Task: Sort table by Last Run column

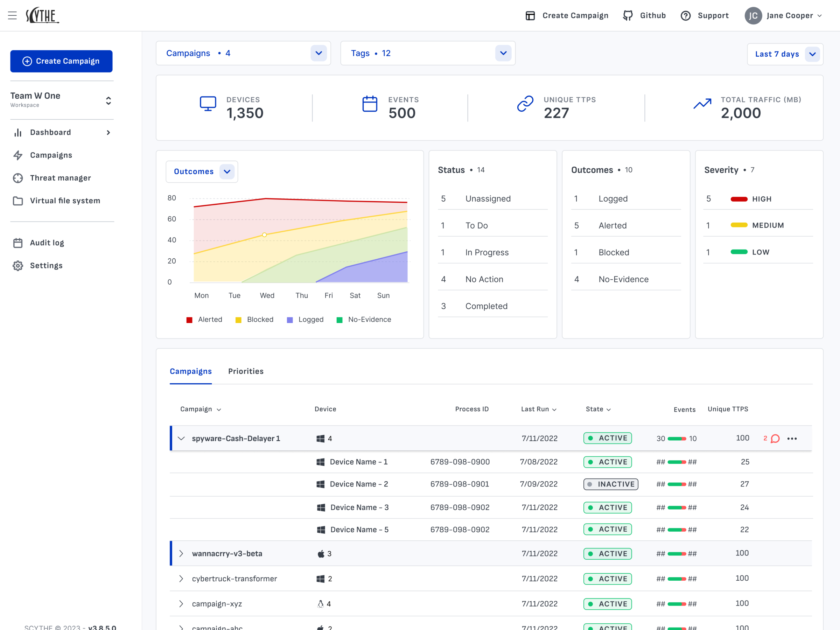Action: (x=539, y=409)
